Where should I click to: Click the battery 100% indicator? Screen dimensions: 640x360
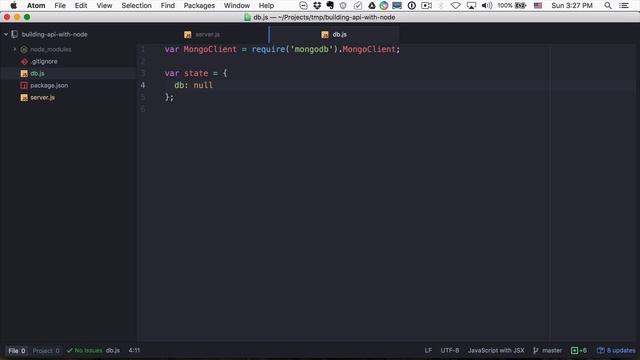point(511,6)
